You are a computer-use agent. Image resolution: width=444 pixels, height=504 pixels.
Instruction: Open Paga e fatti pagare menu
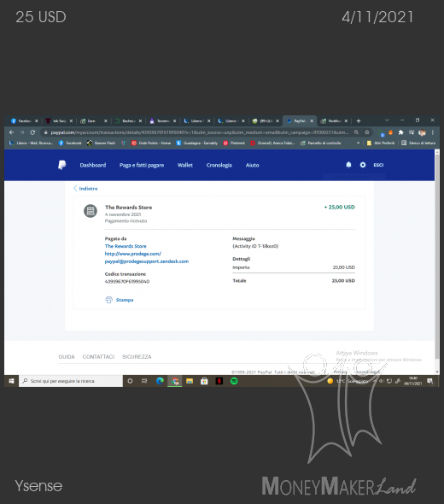[x=142, y=165]
